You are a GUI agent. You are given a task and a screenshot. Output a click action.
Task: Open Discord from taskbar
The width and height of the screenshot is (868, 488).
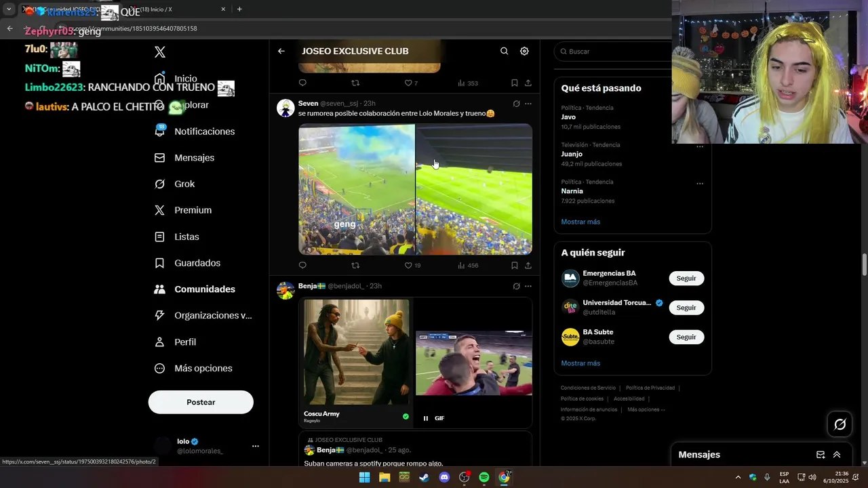444,477
